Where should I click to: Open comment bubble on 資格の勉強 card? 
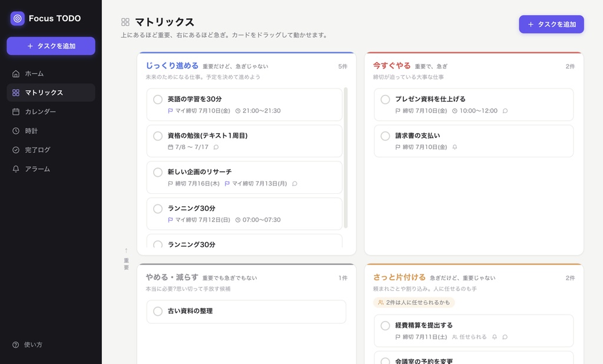[x=216, y=147]
